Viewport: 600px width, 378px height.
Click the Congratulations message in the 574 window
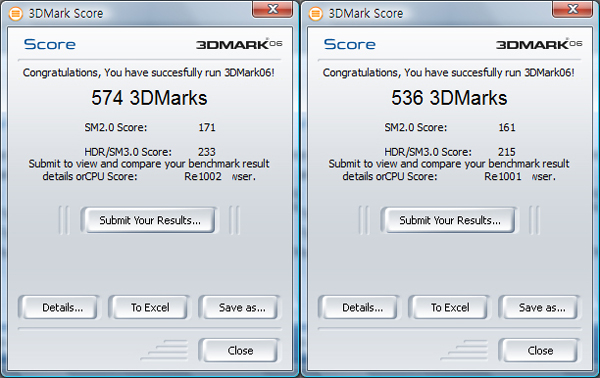click(x=148, y=73)
